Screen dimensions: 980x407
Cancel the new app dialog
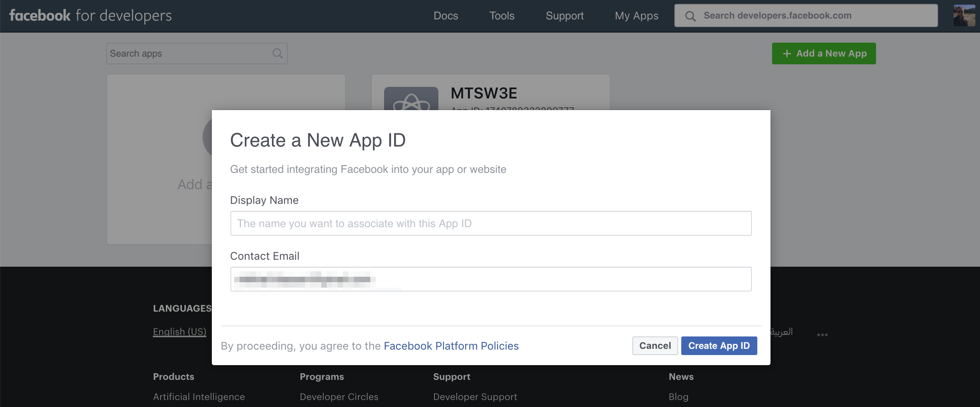[x=655, y=345]
